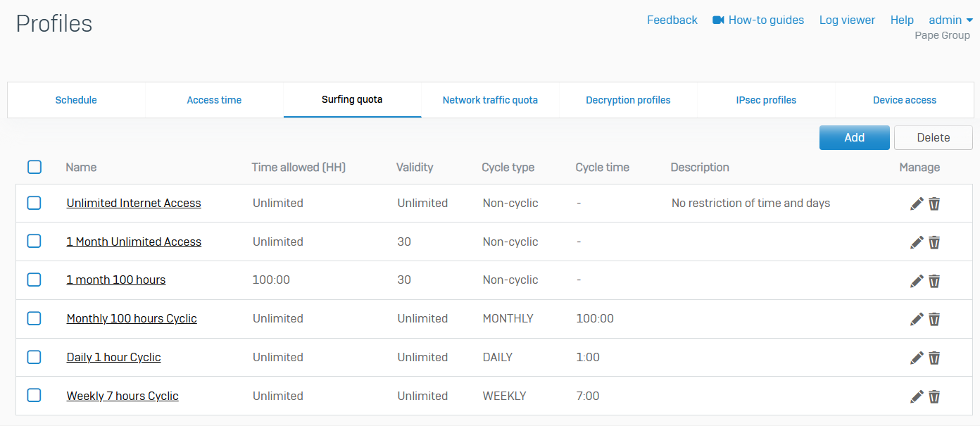
Task: Delete the Unlimited Internet Access row
Action: pyautogui.click(x=934, y=203)
